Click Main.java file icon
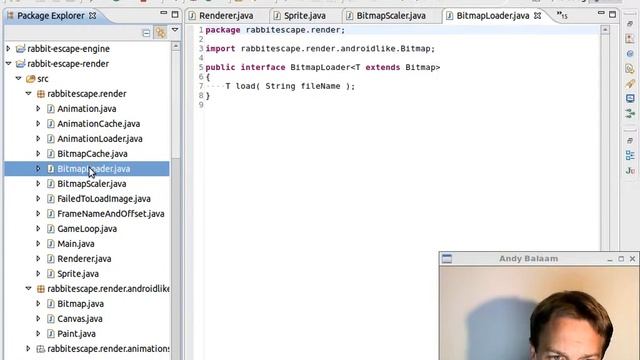The image size is (640, 360). point(51,244)
